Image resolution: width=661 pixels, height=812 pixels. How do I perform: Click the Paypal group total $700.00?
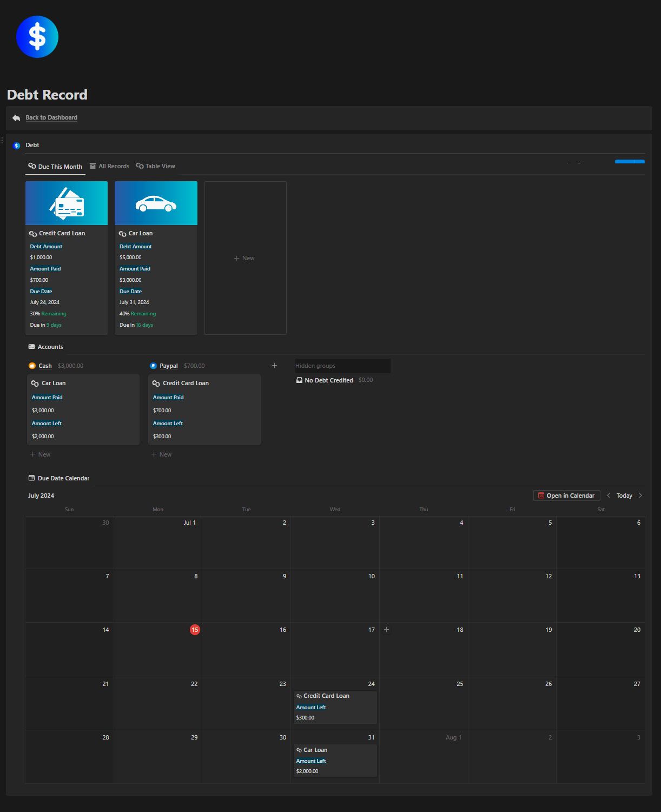coord(194,366)
